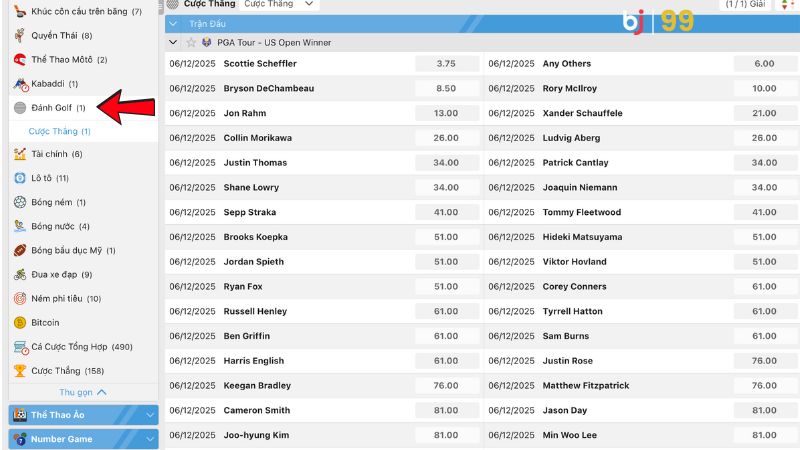Click the Cameron Smith player name
Screen dimensions: 800x450
257,410
